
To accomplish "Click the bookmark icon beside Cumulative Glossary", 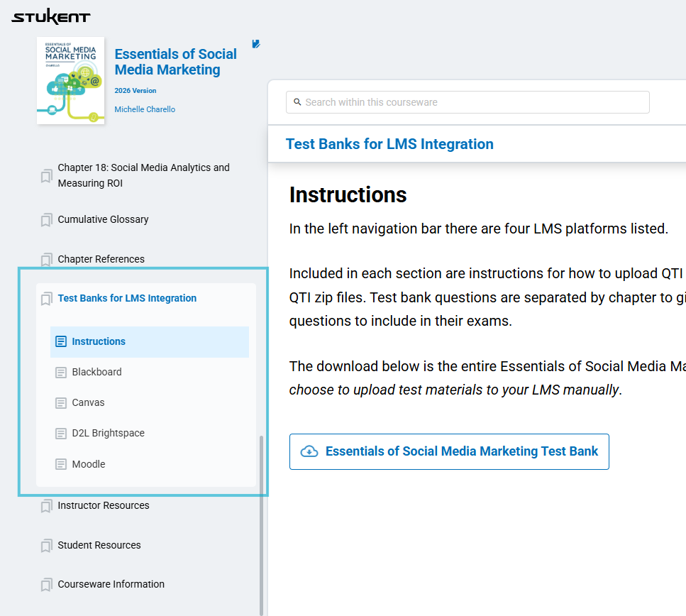I will [46, 220].
